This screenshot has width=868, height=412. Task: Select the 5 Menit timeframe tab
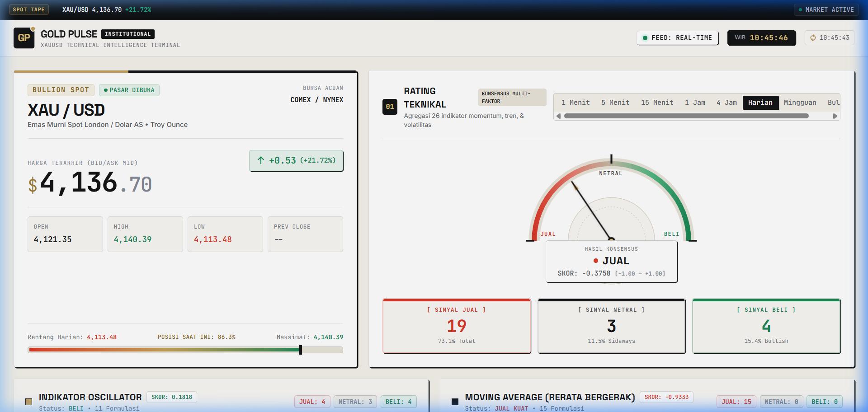(x=615, y=103)
